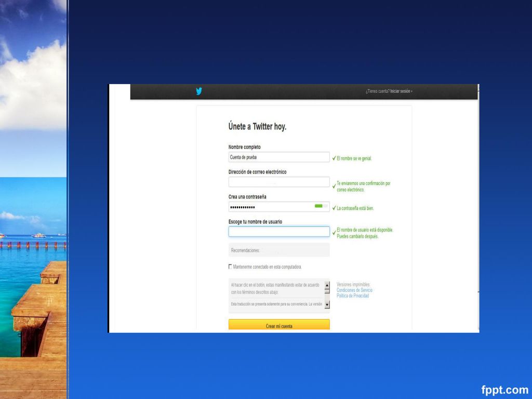The width and height of the screenshot is (532, 399).
Task: Click the Crear mi cuenta button
Action: 279,325
